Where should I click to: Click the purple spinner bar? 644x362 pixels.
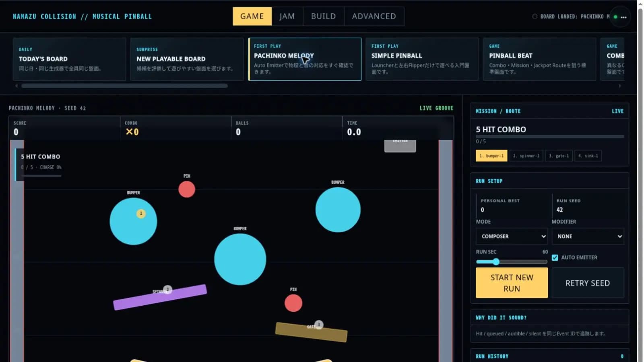[160, 297]
